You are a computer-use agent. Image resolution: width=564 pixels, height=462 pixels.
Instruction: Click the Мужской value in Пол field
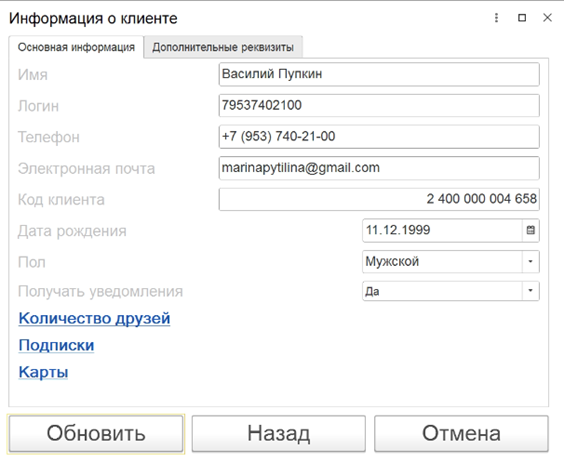[x=392, y=262]
